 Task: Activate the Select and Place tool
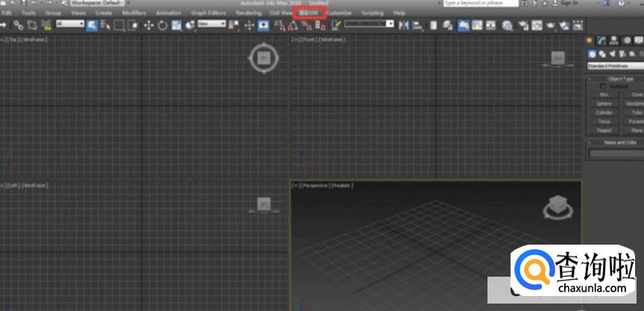[190, 25]
